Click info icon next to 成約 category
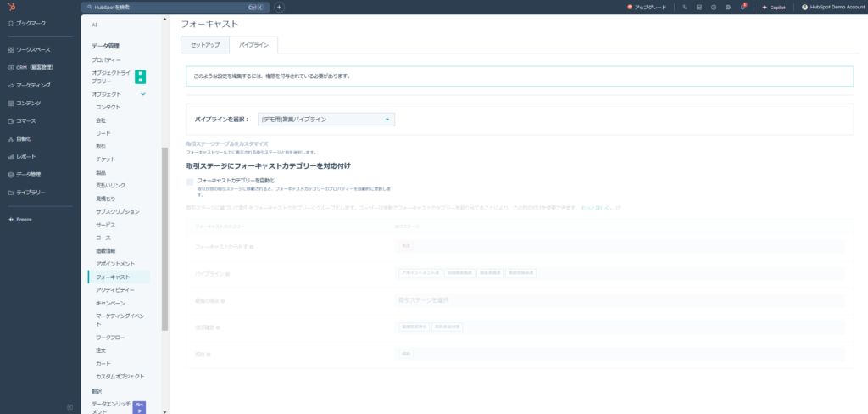Viewport: 868px width, 414px height. [209, 355]
